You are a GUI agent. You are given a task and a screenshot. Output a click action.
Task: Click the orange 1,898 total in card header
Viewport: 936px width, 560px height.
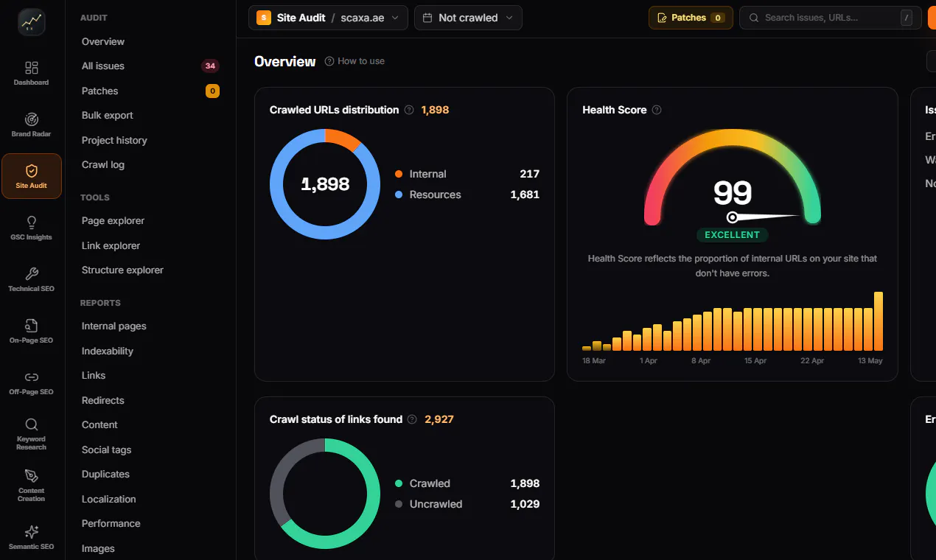pyautogui.click(x=435, y=110)
